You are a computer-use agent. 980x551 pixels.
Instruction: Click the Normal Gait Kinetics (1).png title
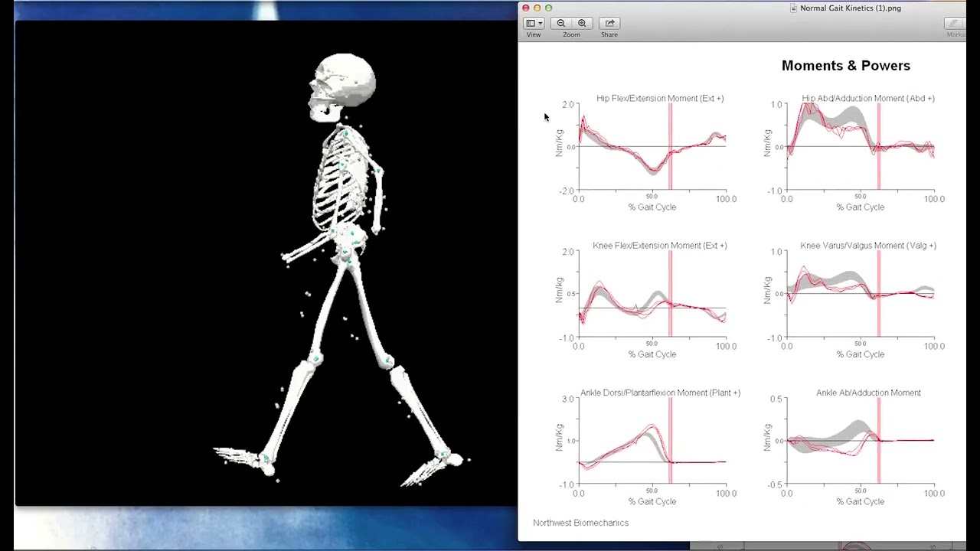[851, 8]
